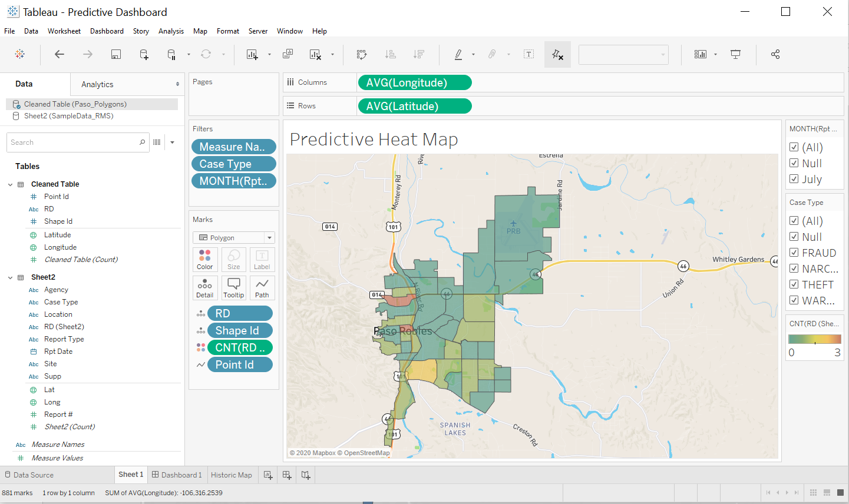Uncheck FRAUD in the Case Type filter
This screenshot has width=849, height=504.
point(794,253)
